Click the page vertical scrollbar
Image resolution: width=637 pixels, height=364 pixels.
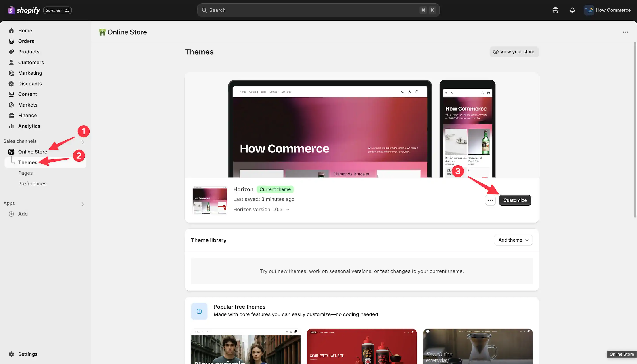point(635,130)
